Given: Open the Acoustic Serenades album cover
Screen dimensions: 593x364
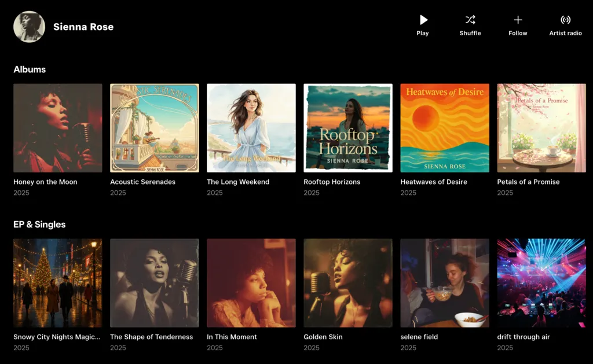Looking at the screenshot, I should coord(155,128).
